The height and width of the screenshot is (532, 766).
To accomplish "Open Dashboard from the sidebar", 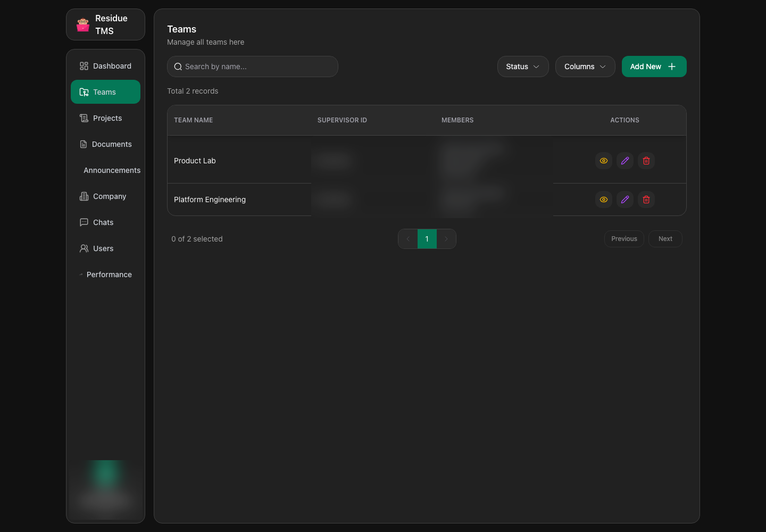I will 105,66.
